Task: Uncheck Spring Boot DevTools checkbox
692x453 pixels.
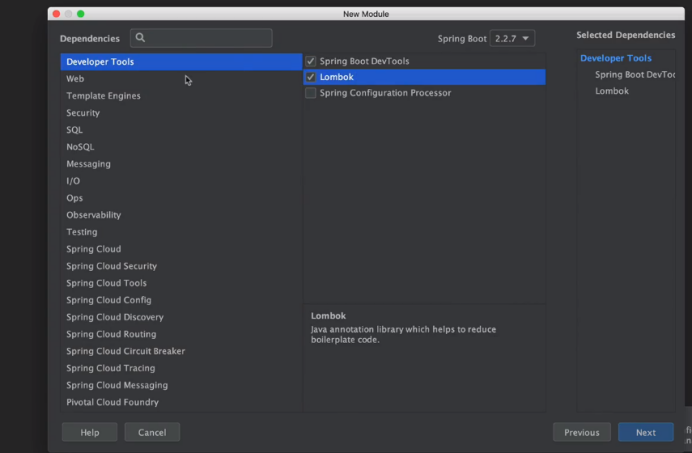Action: coord(311,61)
